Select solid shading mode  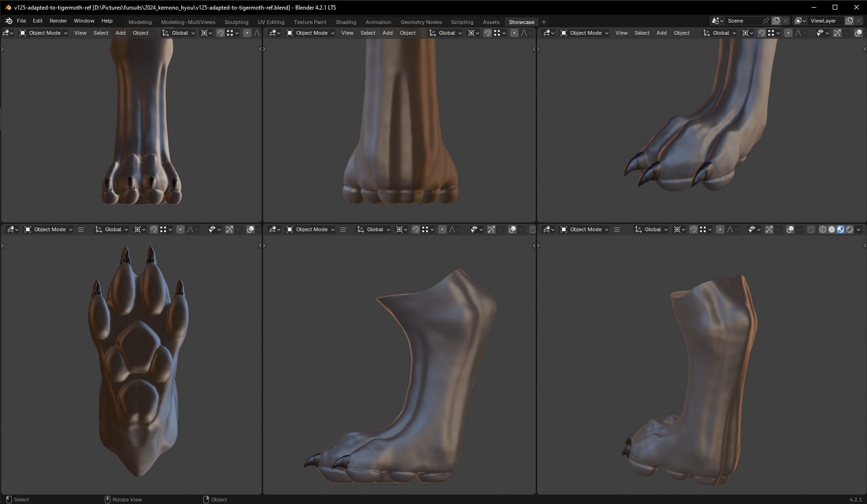831,230
